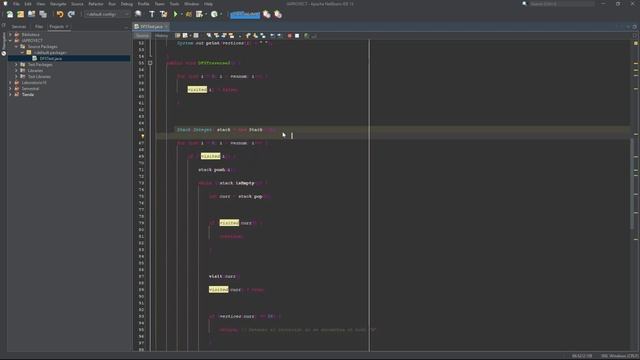
Task: Click the Previous Bookmark icon
Action: [x=248, y=36]
